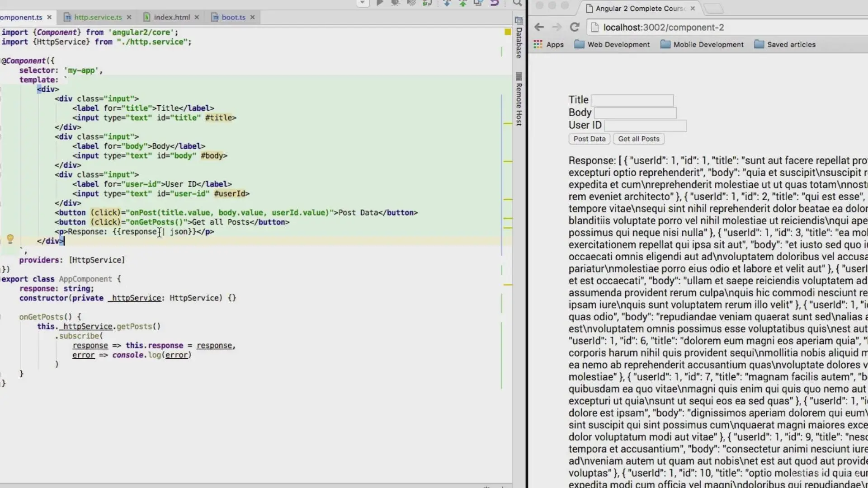
Task: Click the Post Data button code line in editor
Action: click(236, 212)
